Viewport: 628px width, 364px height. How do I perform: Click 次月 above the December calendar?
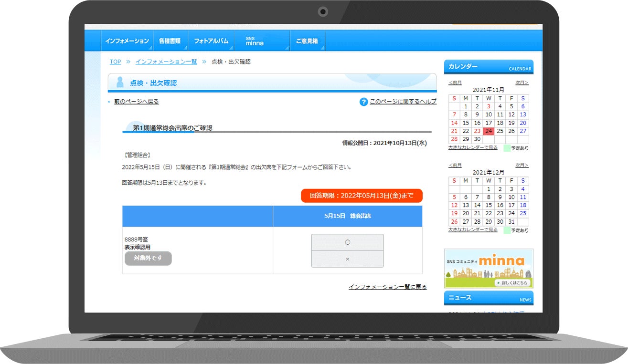tap(522, 165)
